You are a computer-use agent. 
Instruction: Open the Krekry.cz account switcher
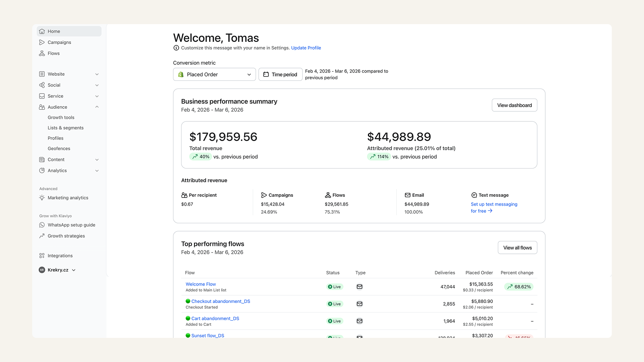pyautogui.click(x=58, y=270)
